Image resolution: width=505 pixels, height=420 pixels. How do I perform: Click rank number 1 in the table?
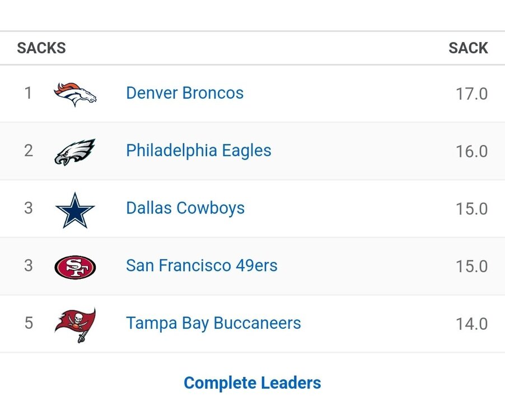[28, 93]
